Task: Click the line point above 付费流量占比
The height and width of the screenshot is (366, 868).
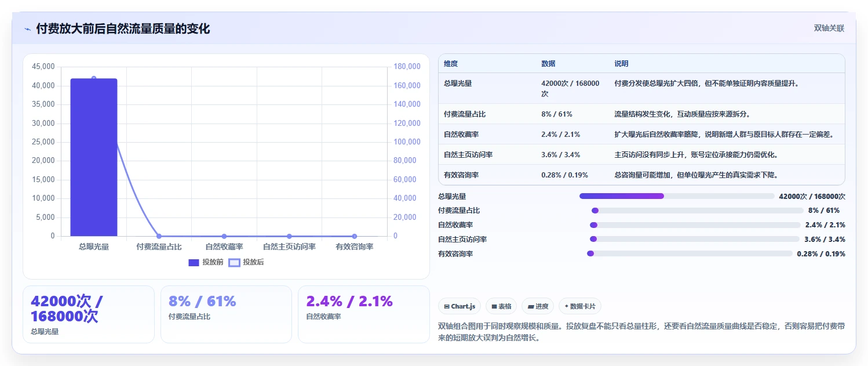Action: click(x=159, y=236)
